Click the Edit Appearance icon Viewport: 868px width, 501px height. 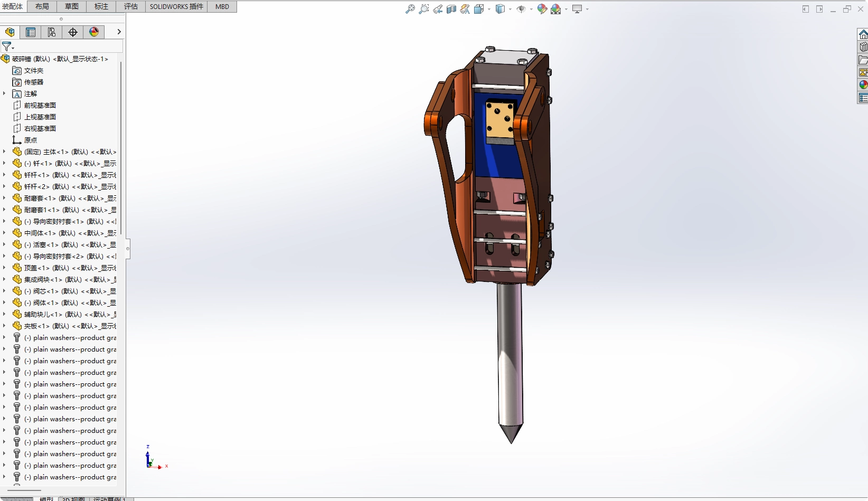[542, 9]
